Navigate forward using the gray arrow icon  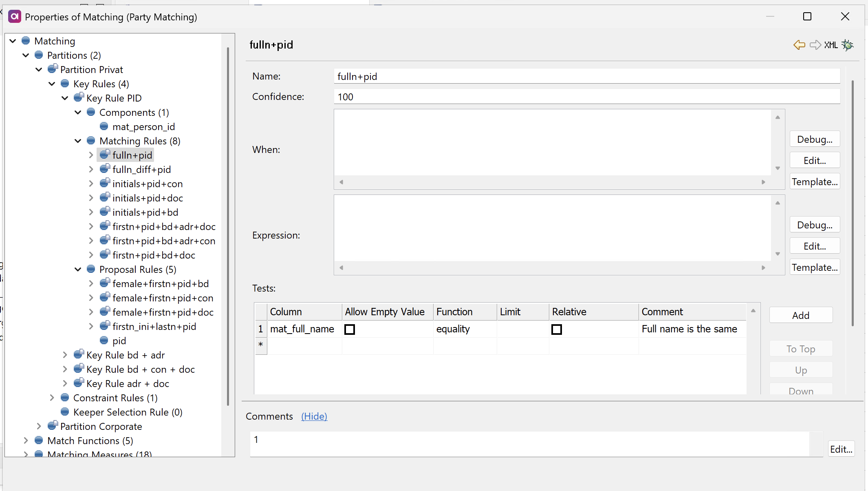(815, 45)
